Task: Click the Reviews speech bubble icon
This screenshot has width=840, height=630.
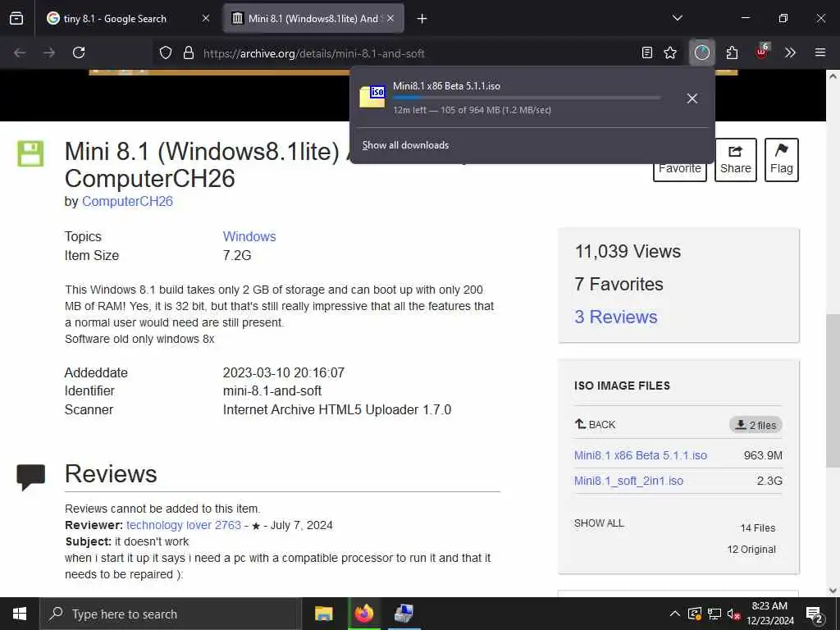Action: pyautogui.click(x=30, y=477)
